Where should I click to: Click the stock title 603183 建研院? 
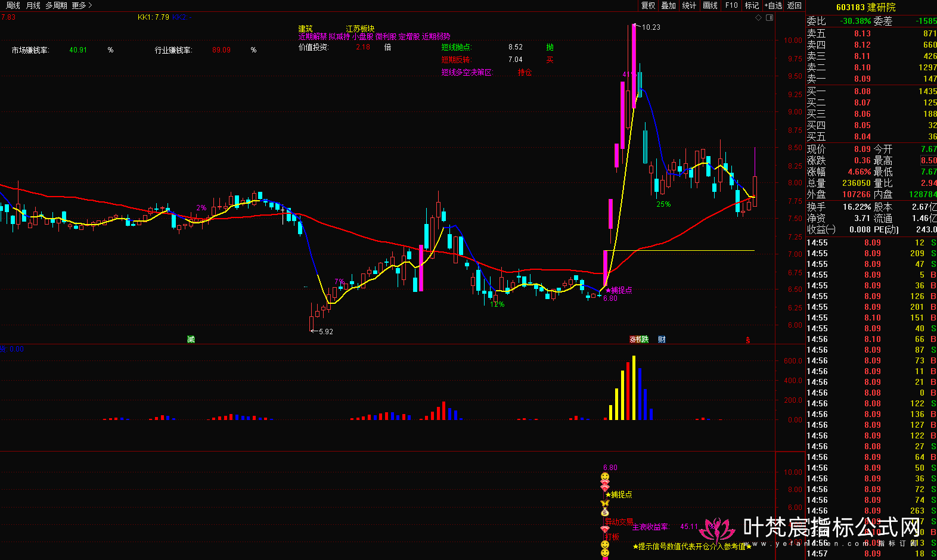pyautogui.click(x=865, y=7)
